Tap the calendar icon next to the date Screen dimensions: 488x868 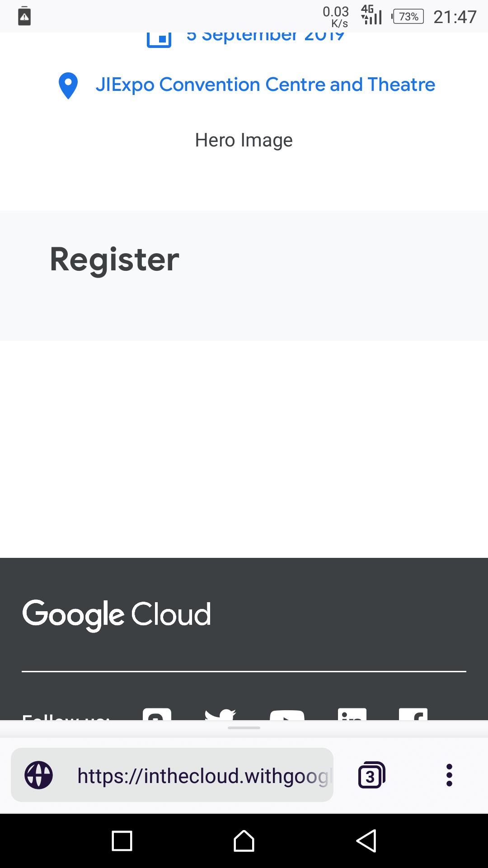[x=159, y=38]
